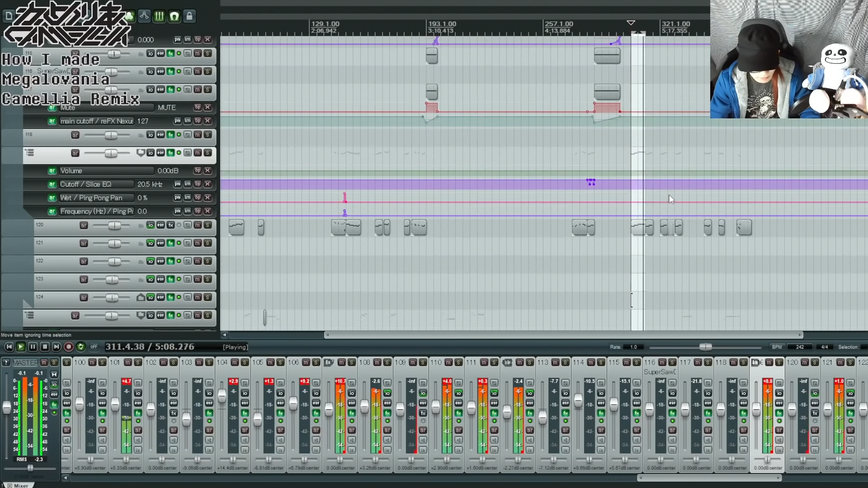Open automation mode for Cutoff / Slice EQ
The width and height of the screenshot is (868, 488).
click(52, 184)
